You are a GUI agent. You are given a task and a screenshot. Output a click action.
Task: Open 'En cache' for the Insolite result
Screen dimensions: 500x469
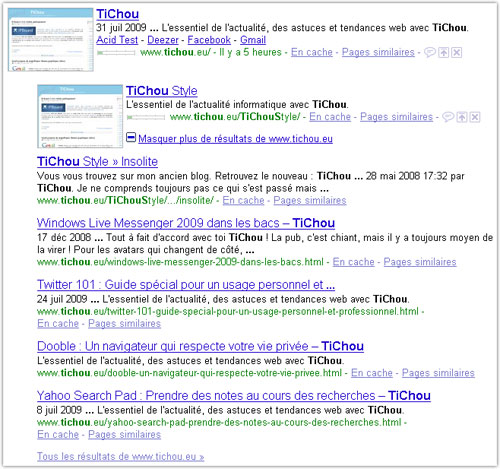[243, 201]
